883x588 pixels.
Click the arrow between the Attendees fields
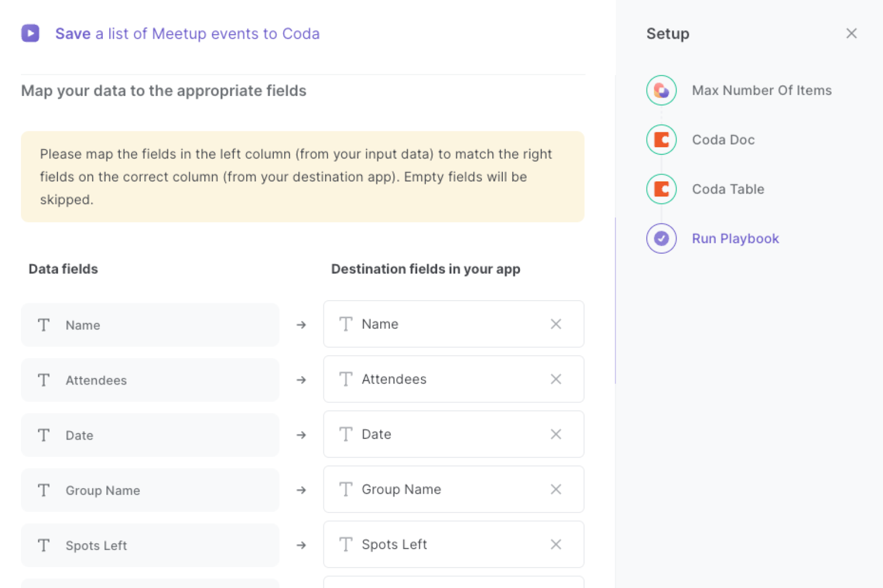301,380
